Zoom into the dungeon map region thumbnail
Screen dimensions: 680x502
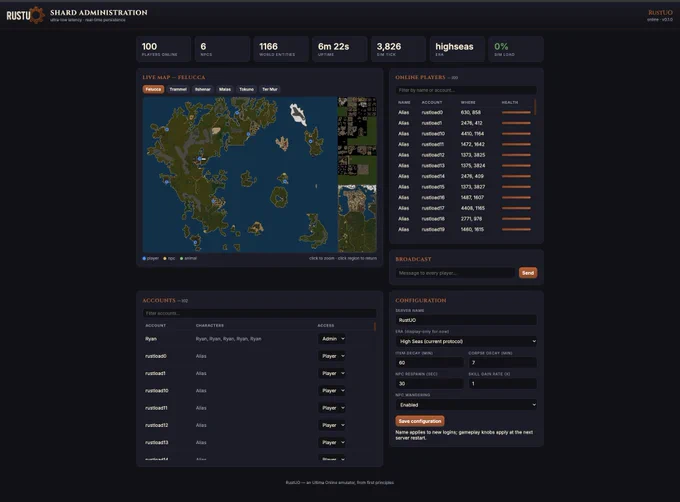click(357, 140)
